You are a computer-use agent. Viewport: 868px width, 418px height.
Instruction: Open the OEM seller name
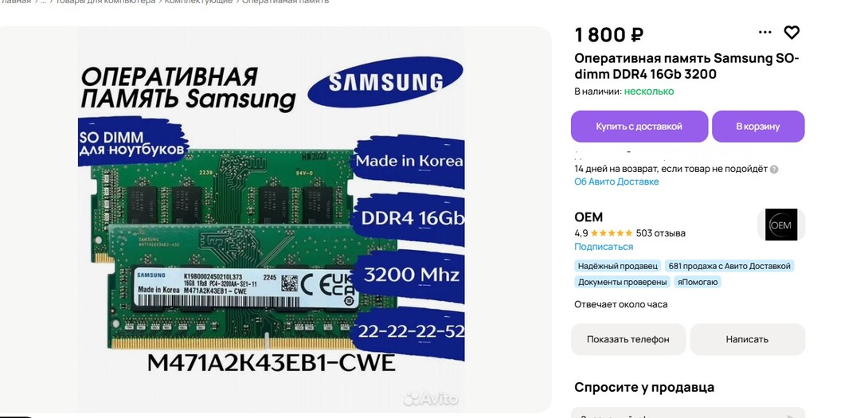coord(588,217)
